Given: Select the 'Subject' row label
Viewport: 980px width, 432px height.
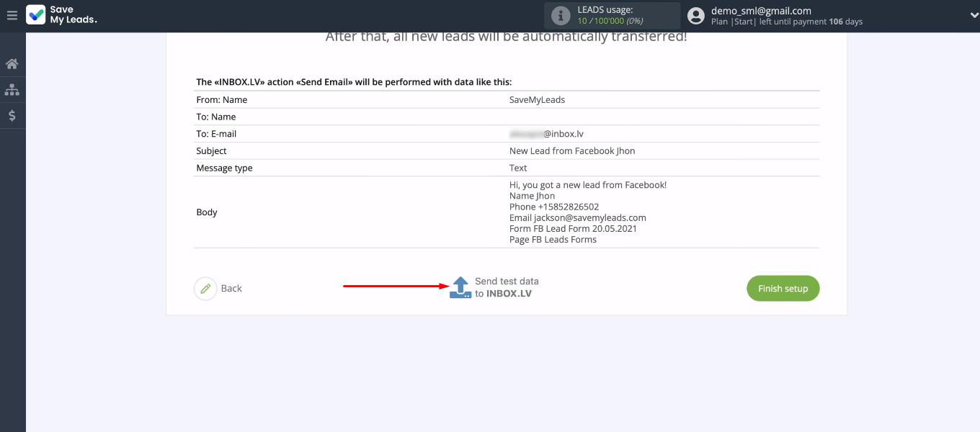Looking at the screenshot, I should pos(211,151).
